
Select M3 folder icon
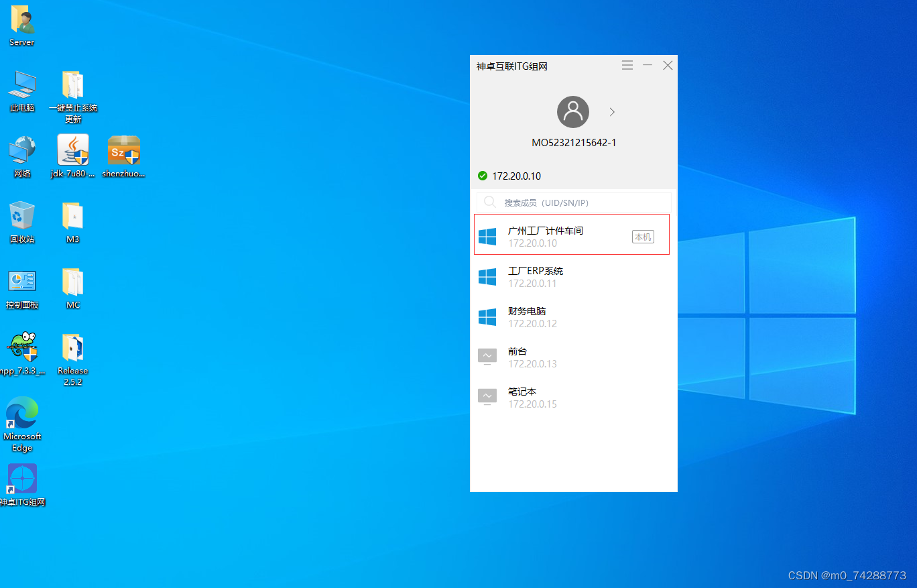pyautogui.click(x=73, y=223)
